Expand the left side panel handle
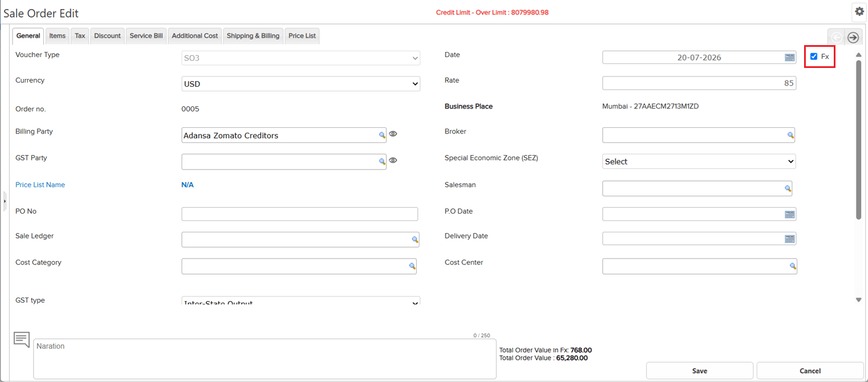The width and height of the screenshot is (868, 382). coord(5,201)
